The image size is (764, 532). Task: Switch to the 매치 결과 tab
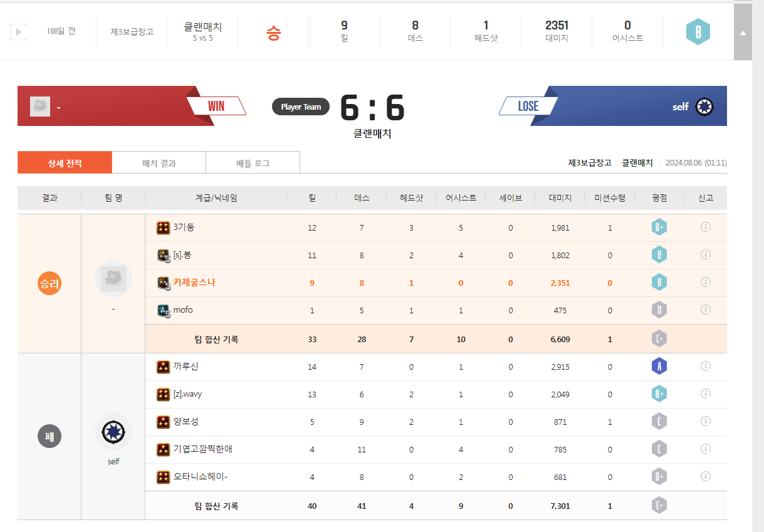point(159,163)
